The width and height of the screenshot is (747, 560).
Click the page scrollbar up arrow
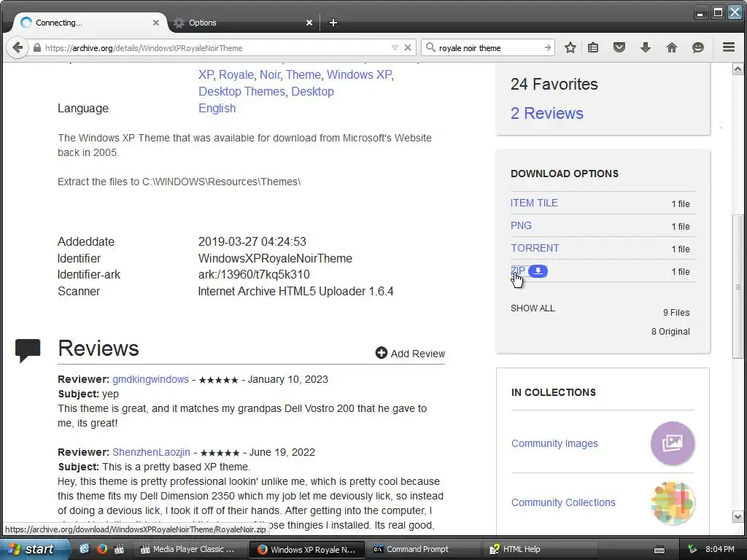738,69
